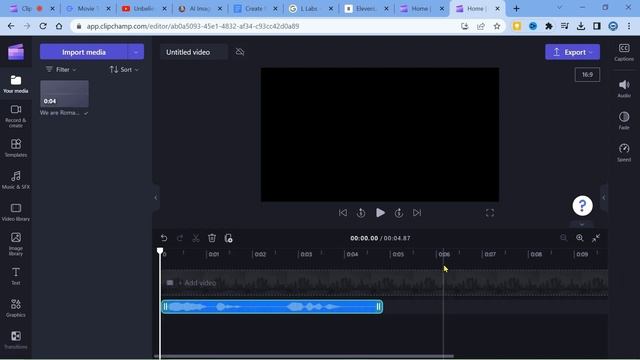This screenshot has width=640, height=360.
Task: Skip to the start of video
Action: [x=343, y=213]
